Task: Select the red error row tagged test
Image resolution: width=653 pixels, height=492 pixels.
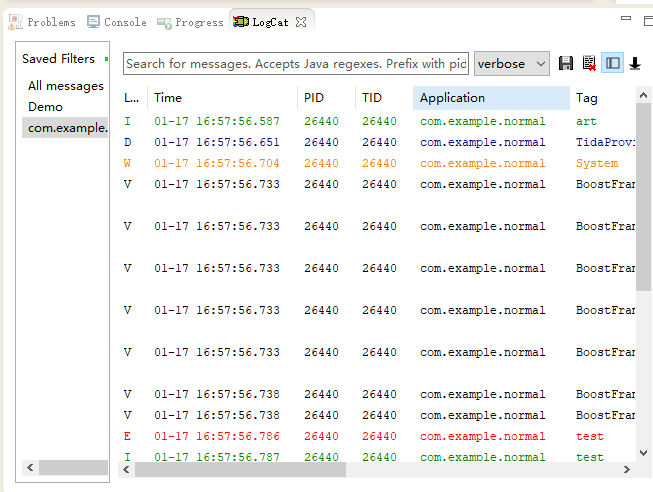Action: pyautogui.click(x=378, y=436)
